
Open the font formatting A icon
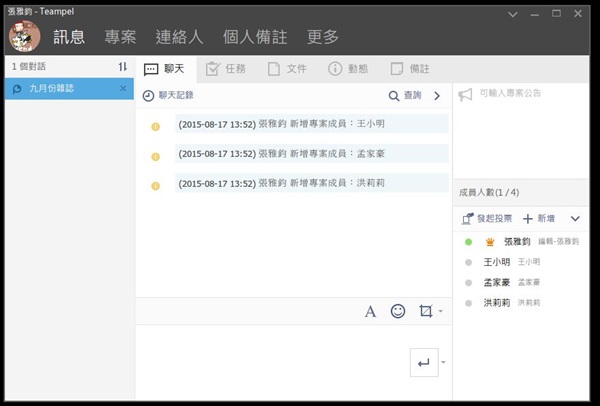370,312
